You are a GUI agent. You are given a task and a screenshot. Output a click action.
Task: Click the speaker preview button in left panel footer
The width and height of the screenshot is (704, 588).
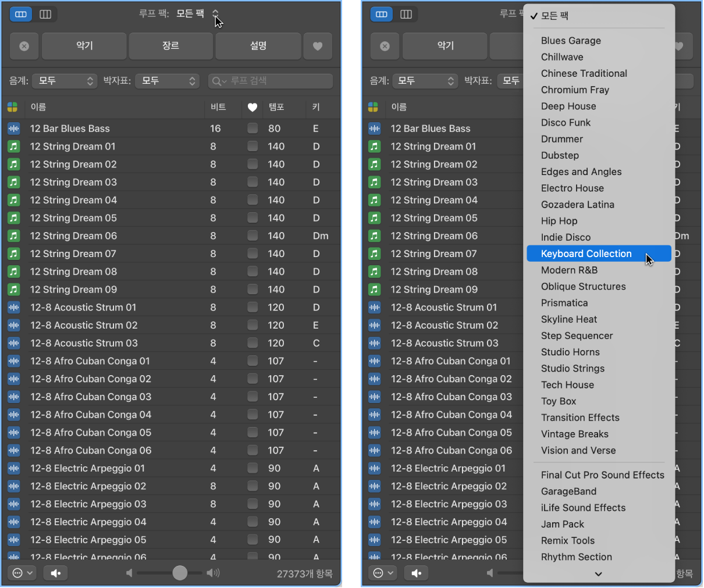click(56, 573)
